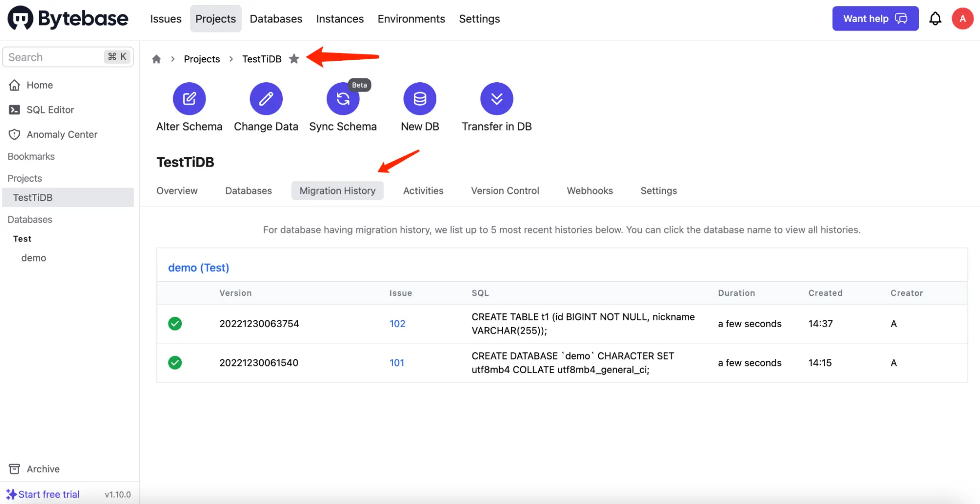Click the Anomaly Center shield icon

[15, 134]
